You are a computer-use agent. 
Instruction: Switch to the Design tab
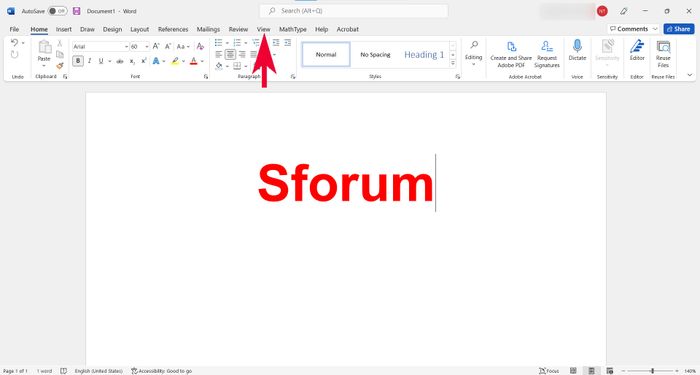(x=112, y=29)
